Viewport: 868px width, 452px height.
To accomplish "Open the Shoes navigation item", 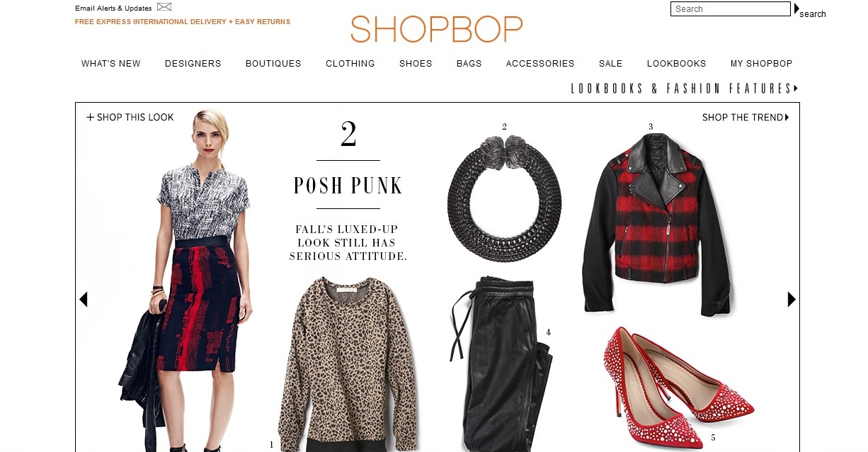I will [416, 64].
